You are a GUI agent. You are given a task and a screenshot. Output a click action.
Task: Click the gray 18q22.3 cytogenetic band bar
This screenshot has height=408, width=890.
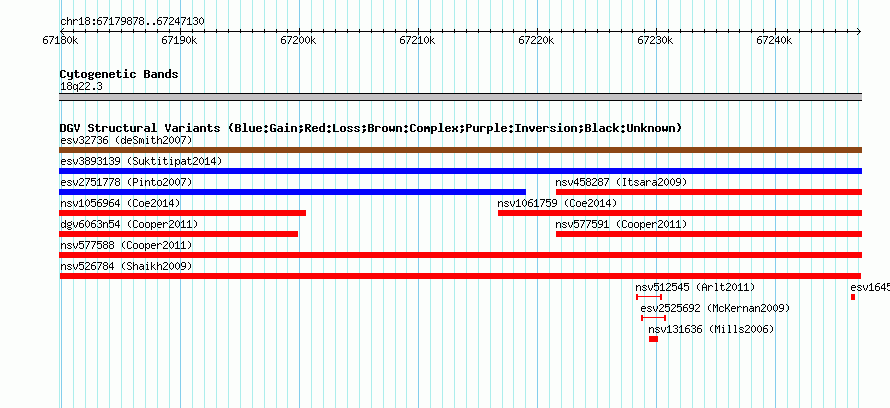pyautogui.click(x=460, y=97)
